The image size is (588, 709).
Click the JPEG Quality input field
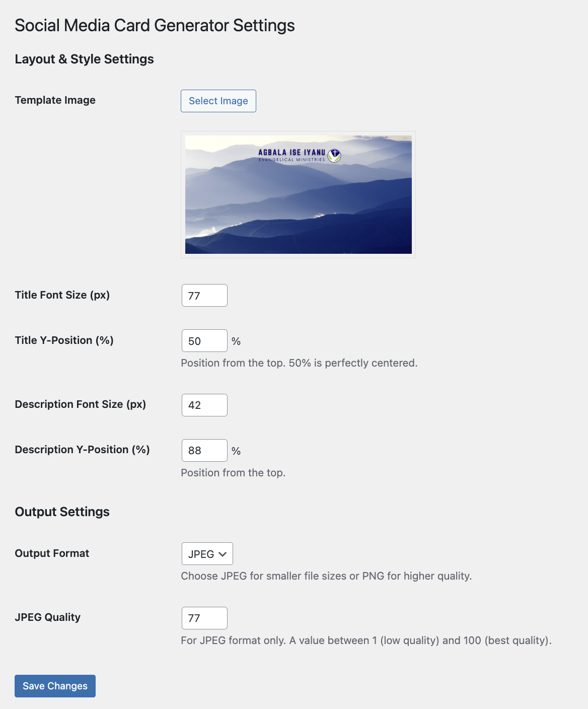pos(204,618)
